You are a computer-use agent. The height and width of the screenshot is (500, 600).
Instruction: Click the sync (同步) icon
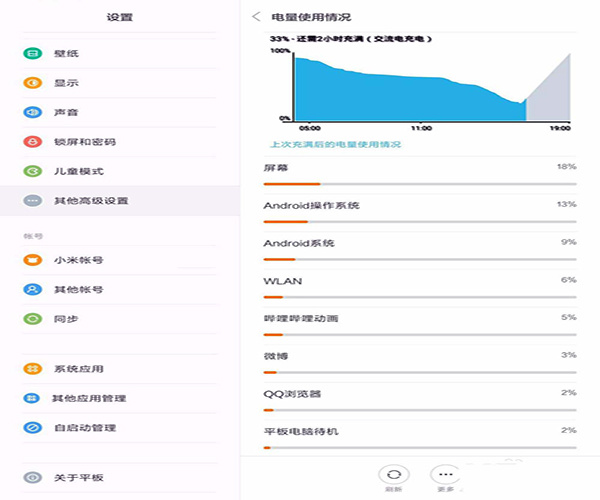click(32, 319)
